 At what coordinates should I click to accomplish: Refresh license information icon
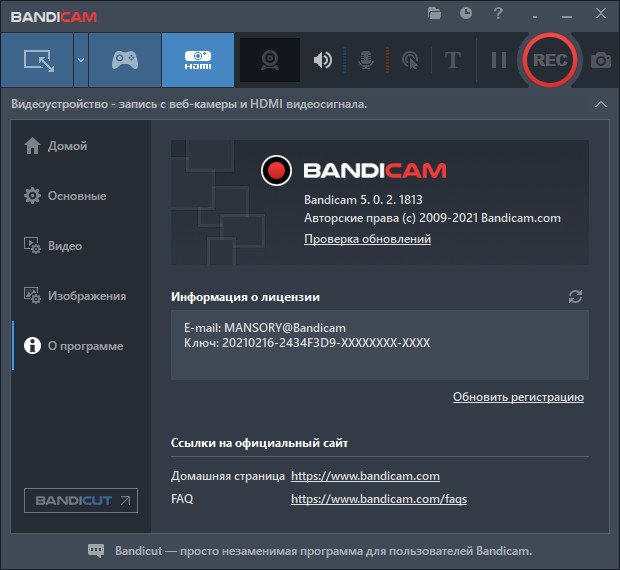(575, 297)
